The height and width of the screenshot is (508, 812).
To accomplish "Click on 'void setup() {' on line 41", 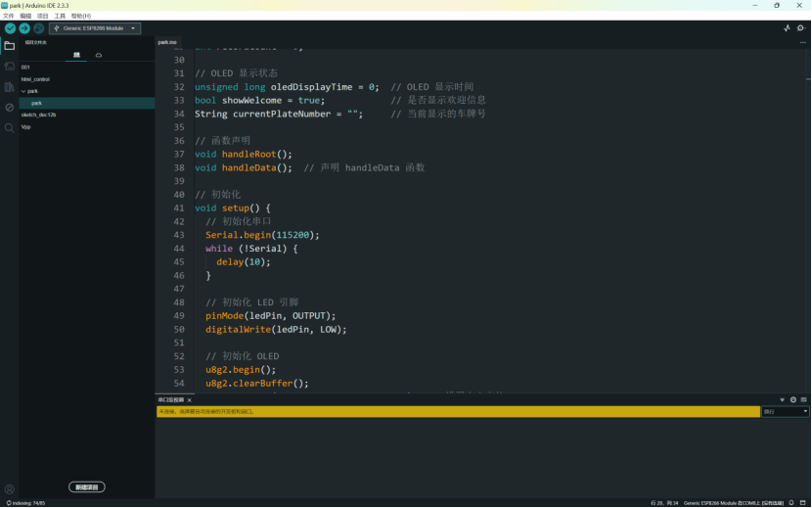I will click(233, 208).
